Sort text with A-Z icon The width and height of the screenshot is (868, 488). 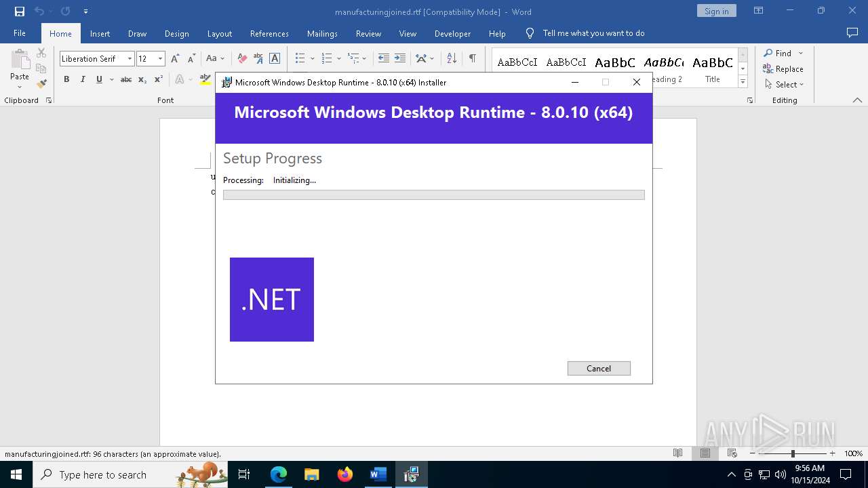click(x=452, y=59)
